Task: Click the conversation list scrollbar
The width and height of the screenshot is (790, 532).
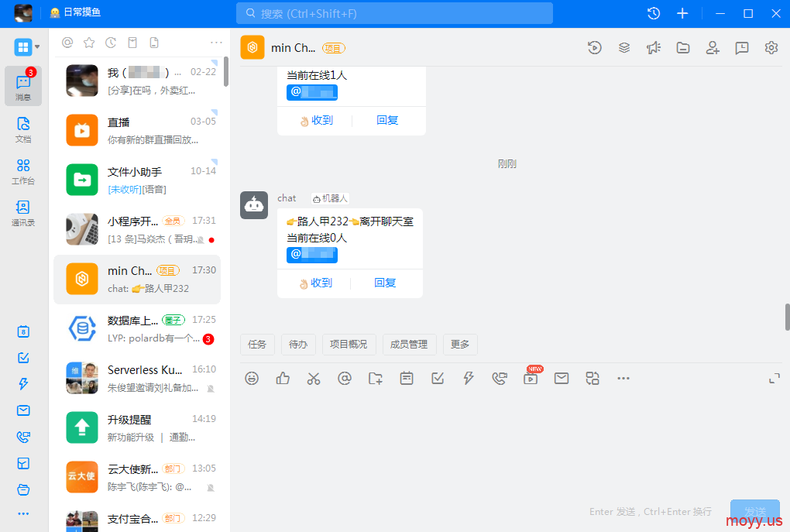Action: [226, 71]
